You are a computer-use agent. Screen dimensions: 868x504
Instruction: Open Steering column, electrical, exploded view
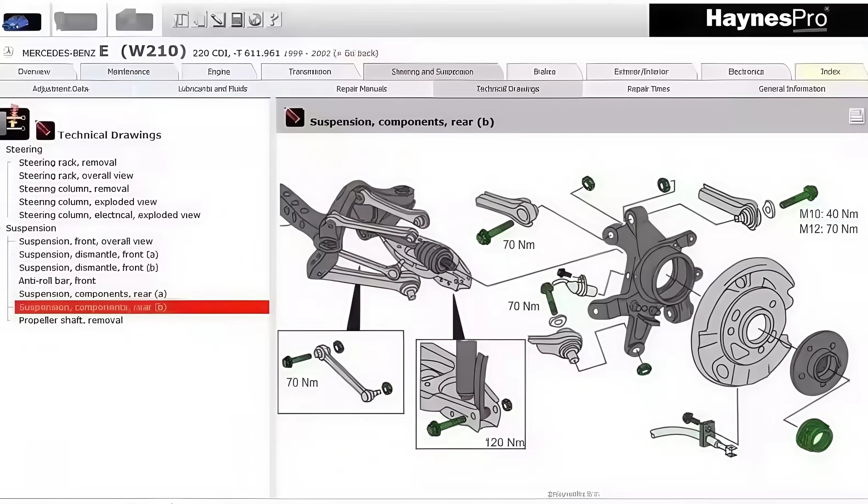coord(110,215)
